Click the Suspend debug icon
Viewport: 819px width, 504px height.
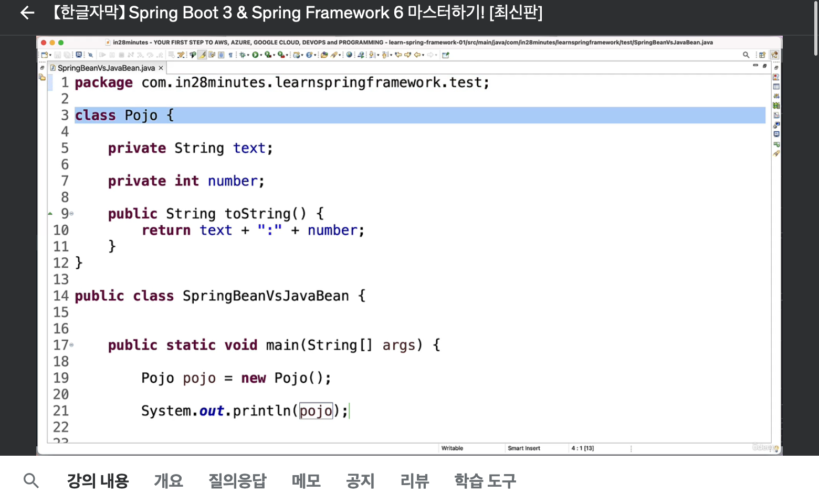pyautogui.click(x=112, y=55)
